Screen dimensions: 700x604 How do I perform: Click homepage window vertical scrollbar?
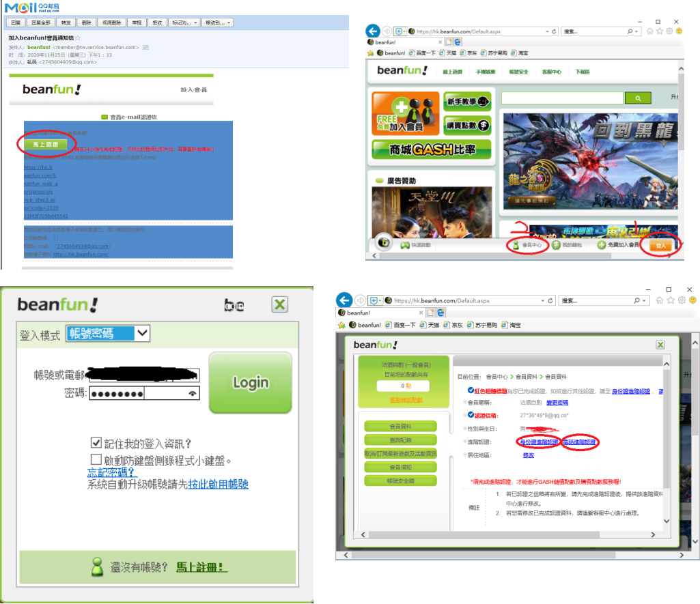[681, 111]
